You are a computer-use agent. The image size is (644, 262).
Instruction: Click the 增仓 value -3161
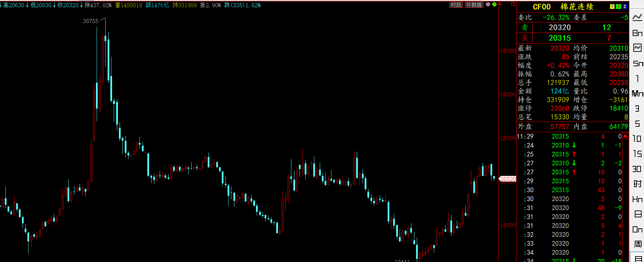619,100
